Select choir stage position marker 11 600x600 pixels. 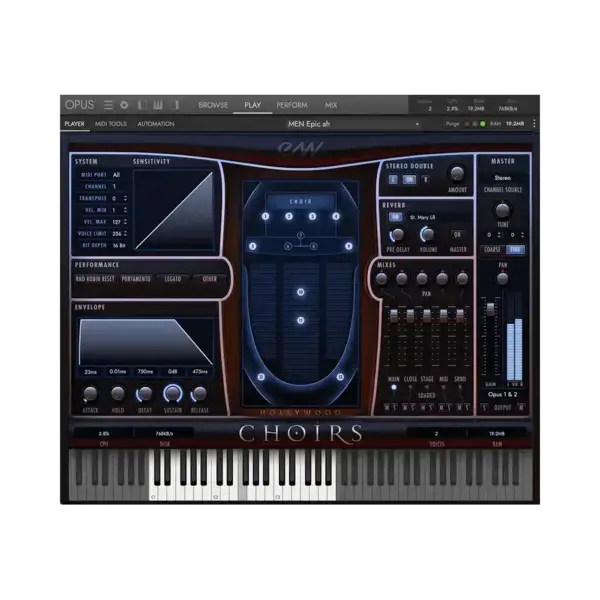point(301,320)
